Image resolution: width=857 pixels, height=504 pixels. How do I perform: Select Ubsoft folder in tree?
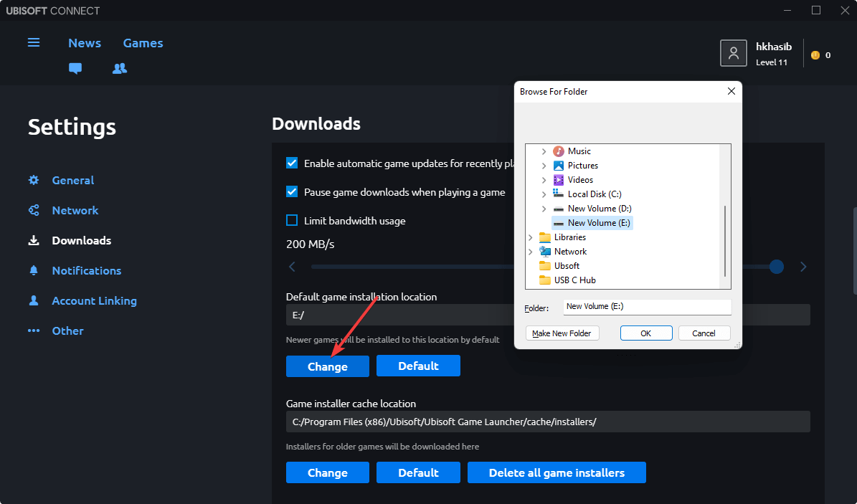coord(567,265)
